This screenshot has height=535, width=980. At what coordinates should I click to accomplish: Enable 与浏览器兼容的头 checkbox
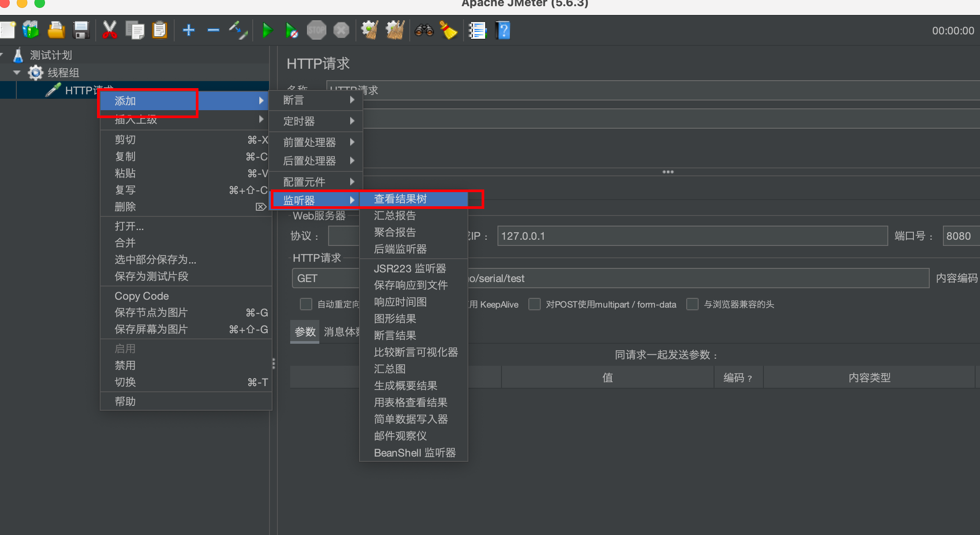tap(692, 304)
